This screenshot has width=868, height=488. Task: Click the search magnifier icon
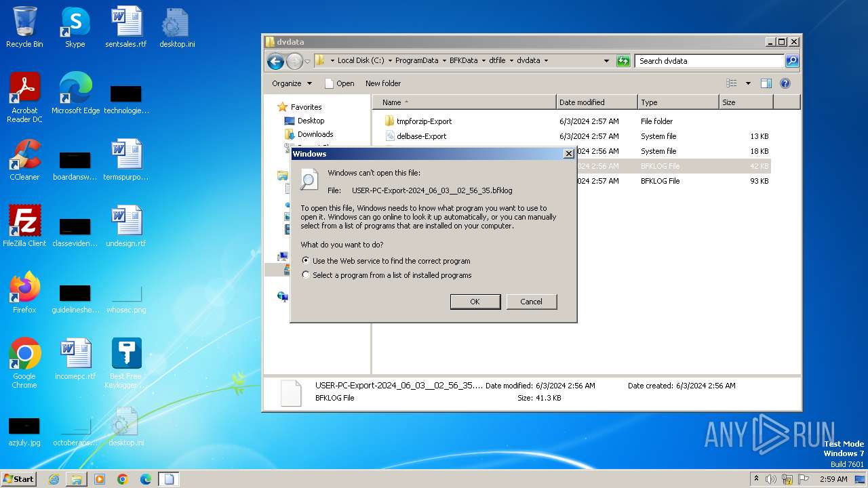click(791, 61)
